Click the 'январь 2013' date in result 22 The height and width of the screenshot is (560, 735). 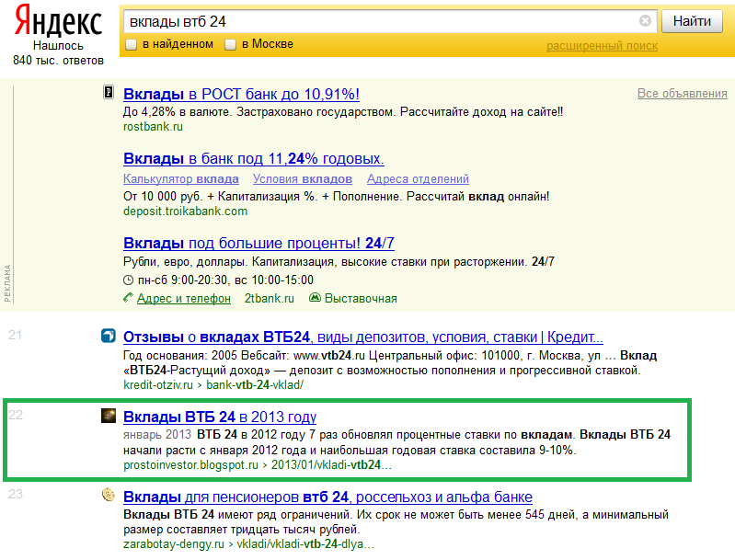tap(157, 435)
